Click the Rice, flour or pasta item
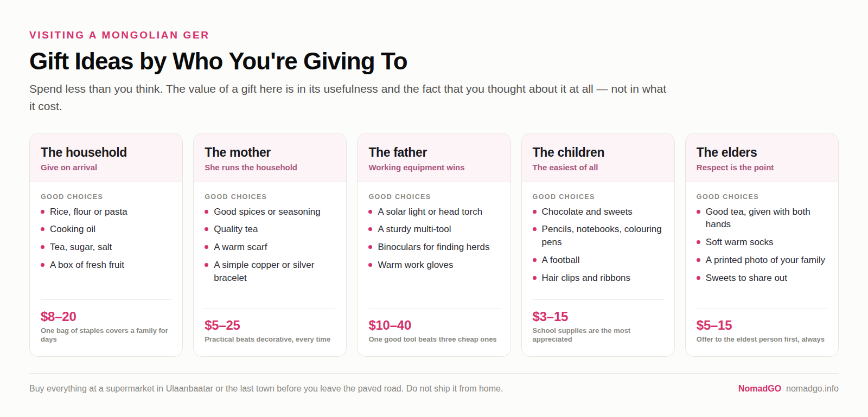The image size is (868, 417). (x=88, y=211)
